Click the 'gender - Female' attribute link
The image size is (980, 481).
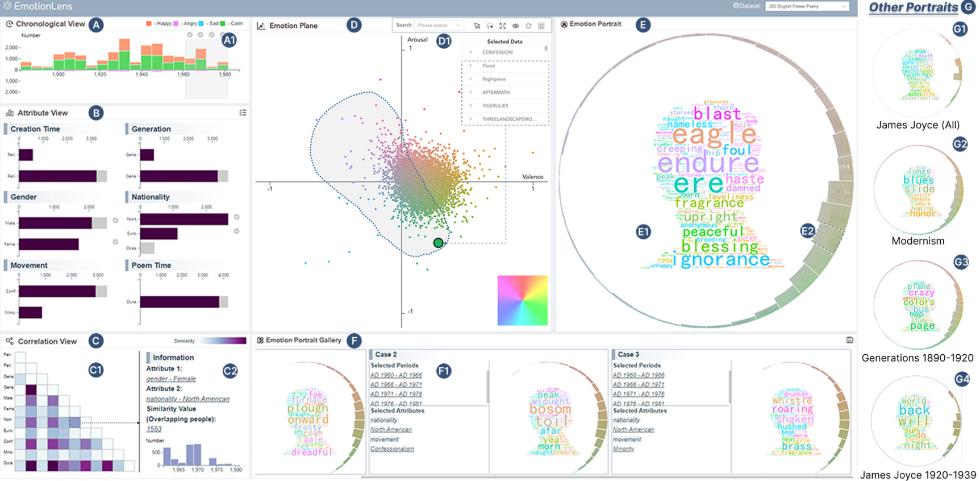(171, 379)
